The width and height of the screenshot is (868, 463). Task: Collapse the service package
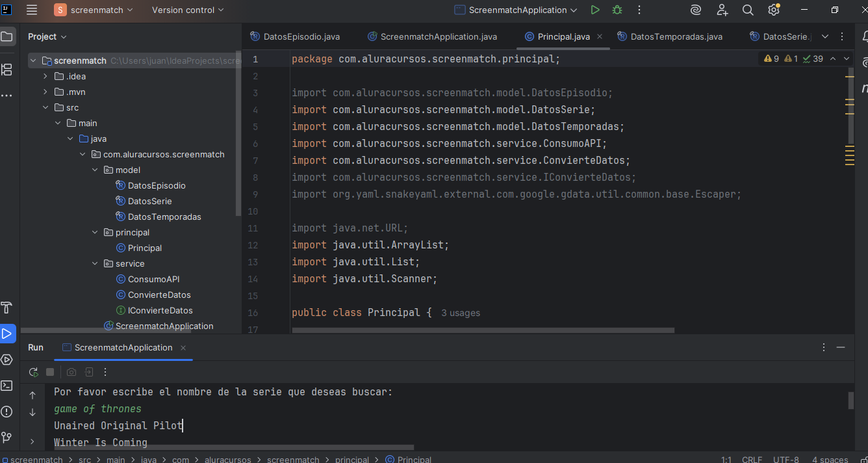(95, 263)
